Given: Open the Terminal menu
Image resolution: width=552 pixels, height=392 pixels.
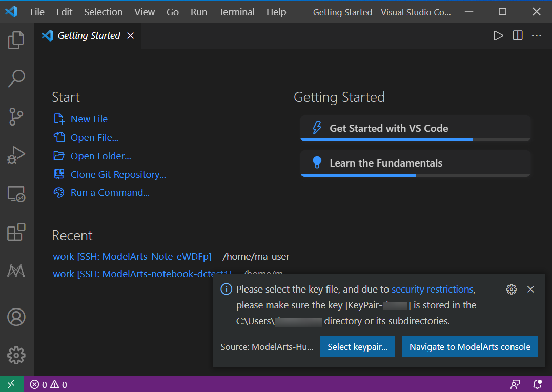Looking at the screenshot, I should click(x=236, y=12).
